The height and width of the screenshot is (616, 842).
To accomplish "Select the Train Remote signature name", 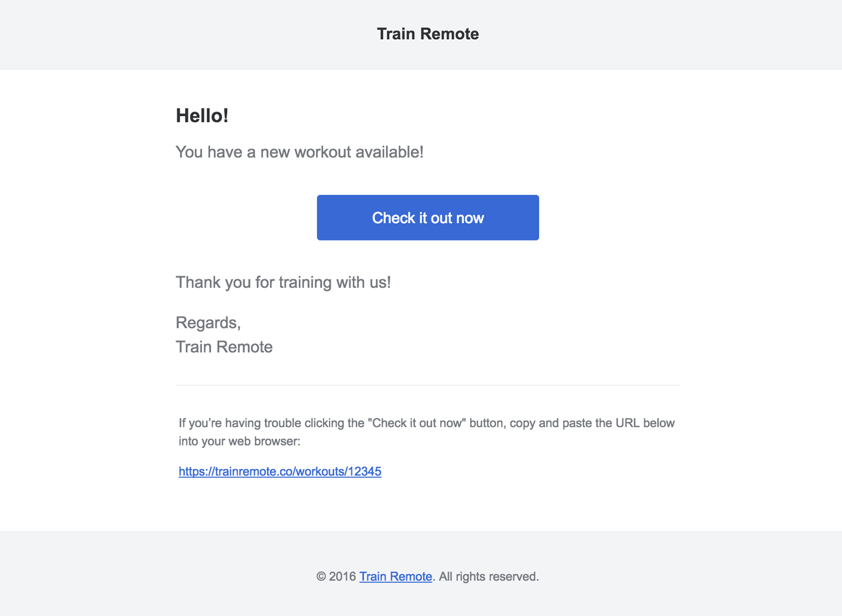I will pos(224,346).
